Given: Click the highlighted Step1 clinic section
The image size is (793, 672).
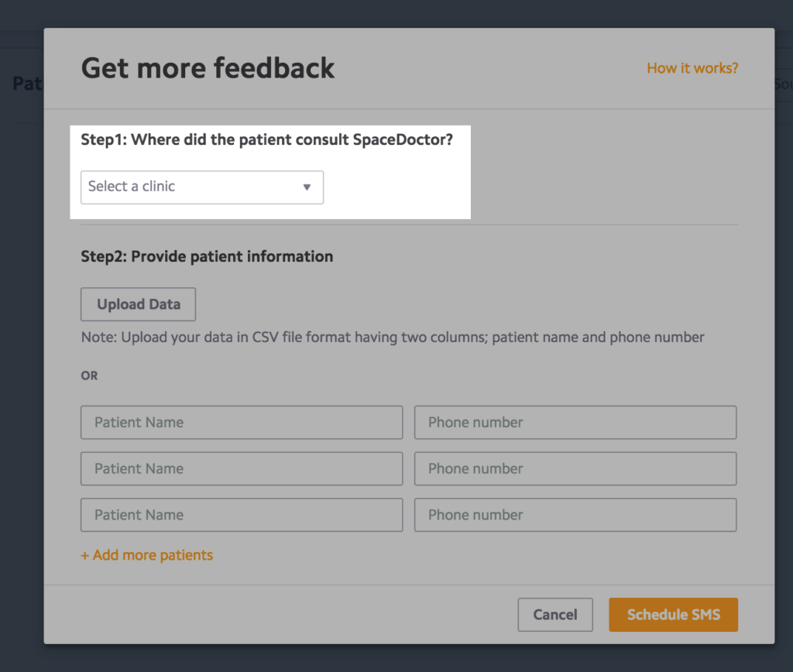Looking at the screenshot, I should pos(275,172).
